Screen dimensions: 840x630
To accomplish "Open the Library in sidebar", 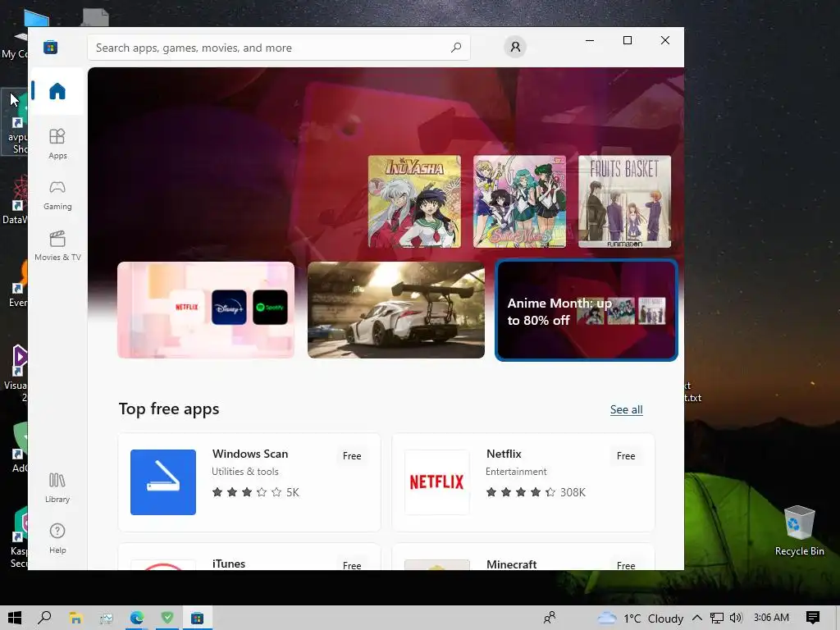I will point(57,487).
